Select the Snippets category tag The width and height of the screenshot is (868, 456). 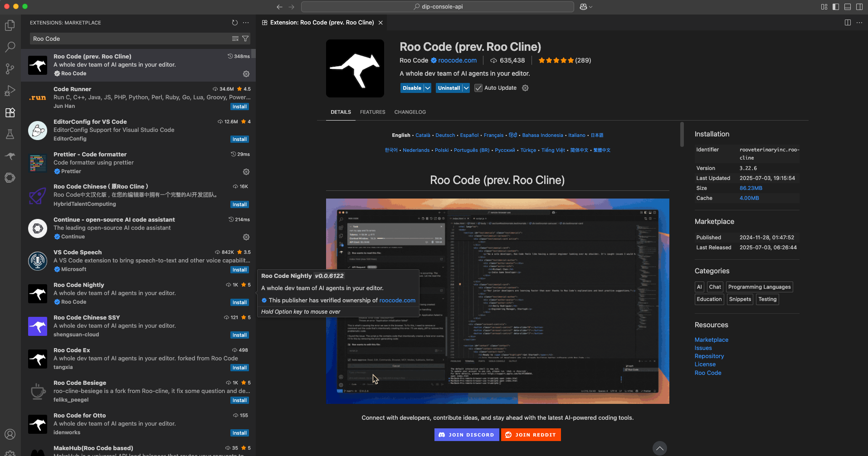[x=740, y=299]
